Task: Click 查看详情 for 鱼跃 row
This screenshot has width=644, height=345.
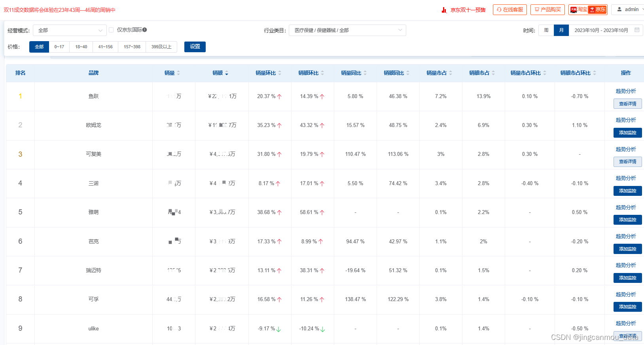Action: coord(628,104)
